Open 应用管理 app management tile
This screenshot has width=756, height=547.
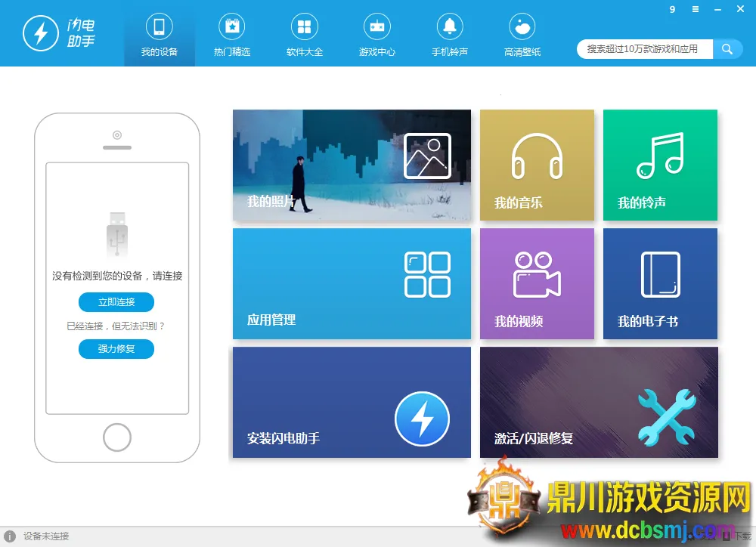tap(352, 283)
